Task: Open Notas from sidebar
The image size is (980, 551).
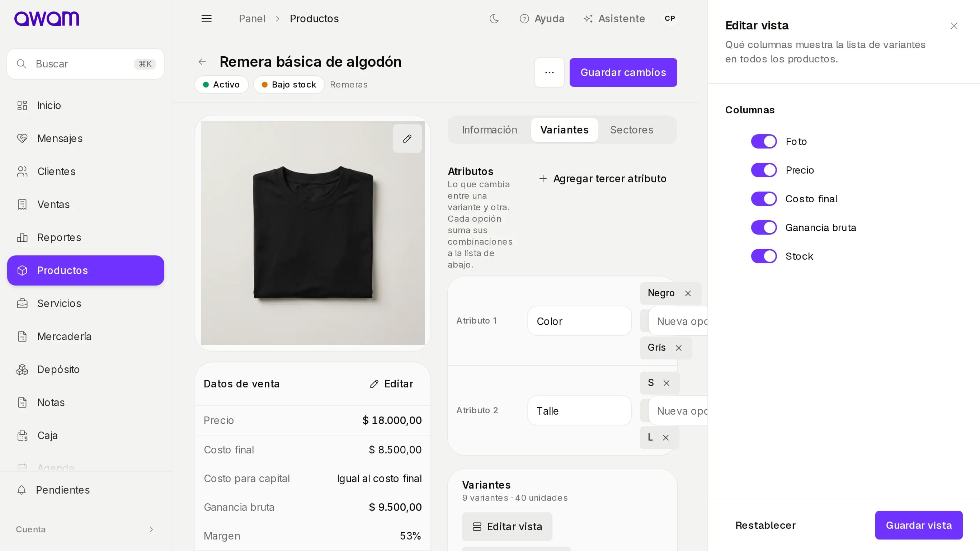Action: point(86,402)
